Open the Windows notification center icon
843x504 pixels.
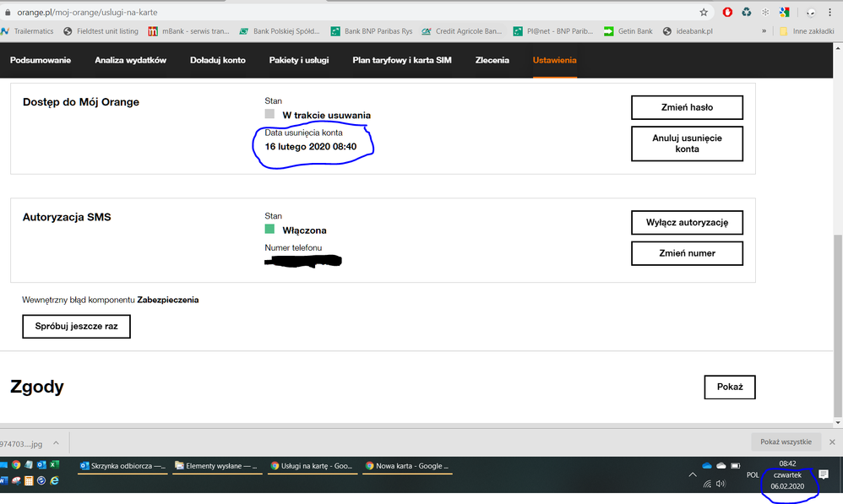pyautogui.click(x=824, y=475)
